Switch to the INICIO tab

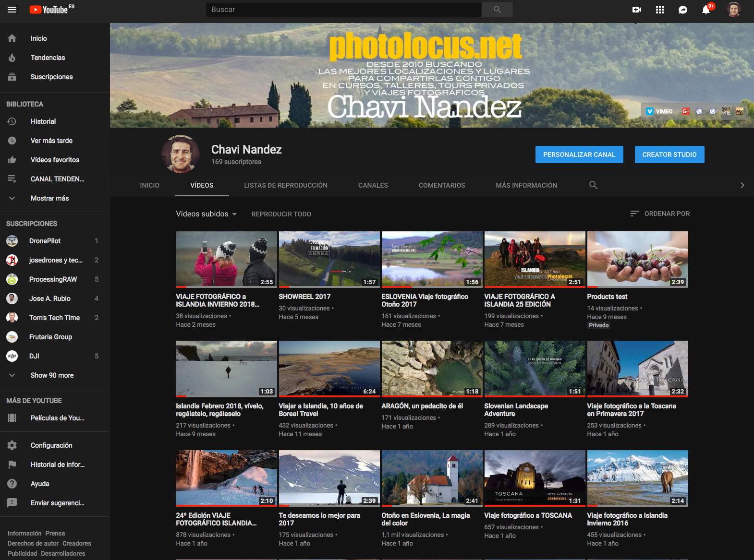click(149, 185)
